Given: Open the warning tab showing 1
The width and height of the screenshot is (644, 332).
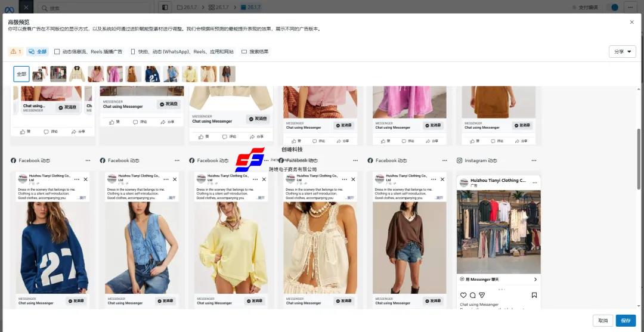Looking at the screenshot, I should click(16, 52).
